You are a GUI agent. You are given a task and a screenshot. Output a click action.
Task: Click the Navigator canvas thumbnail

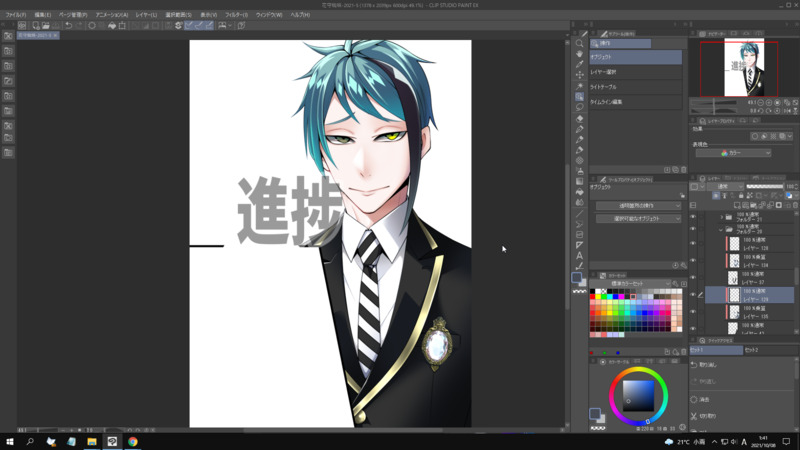point(744,69)
